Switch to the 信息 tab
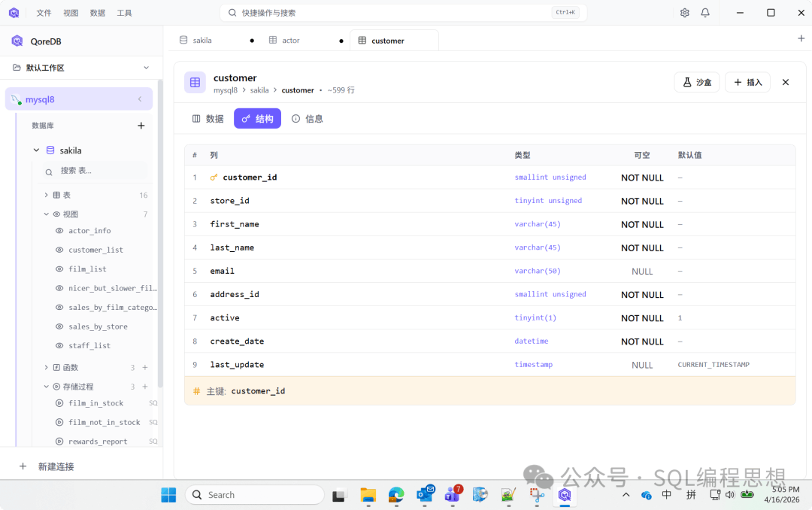The image size is (812, 510). point(307,119)
